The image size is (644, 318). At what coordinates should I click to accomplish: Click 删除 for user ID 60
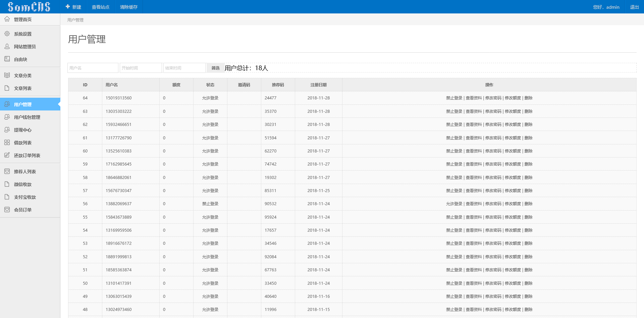(x=529, y=151)
